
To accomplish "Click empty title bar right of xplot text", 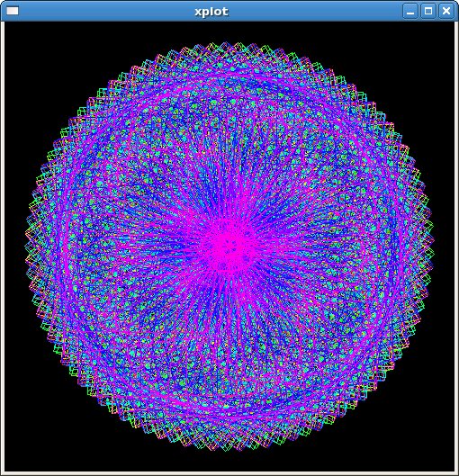I will coord(316,11).
